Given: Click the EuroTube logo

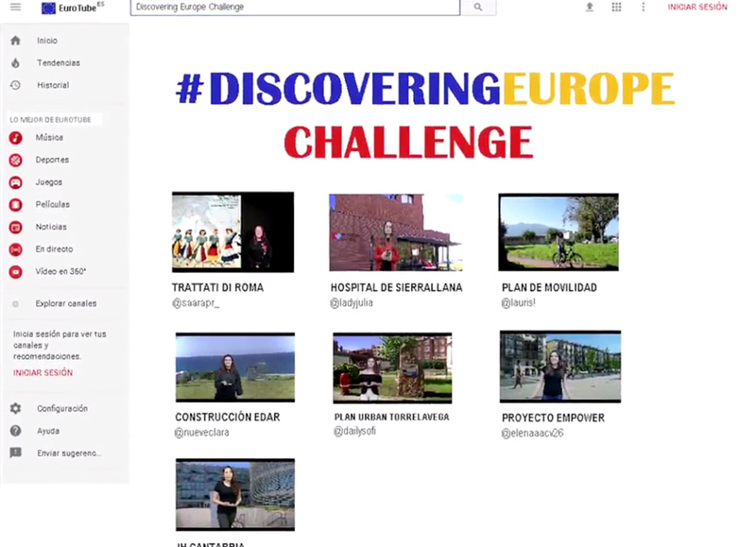Looking at the screenshot, I should pos(72,8).
